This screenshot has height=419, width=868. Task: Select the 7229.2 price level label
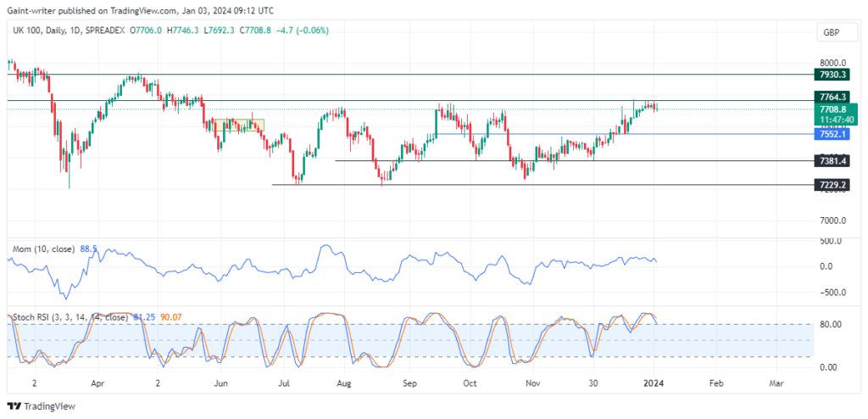pos(834,185)
